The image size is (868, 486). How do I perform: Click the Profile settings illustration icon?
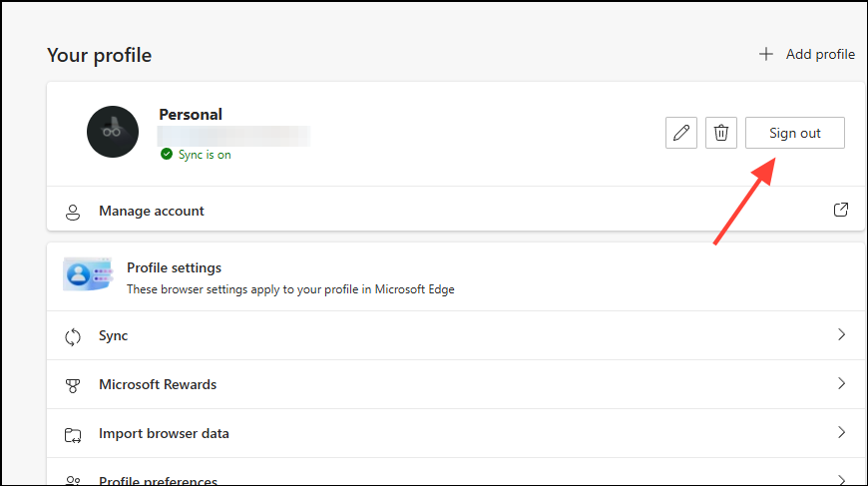88,274
